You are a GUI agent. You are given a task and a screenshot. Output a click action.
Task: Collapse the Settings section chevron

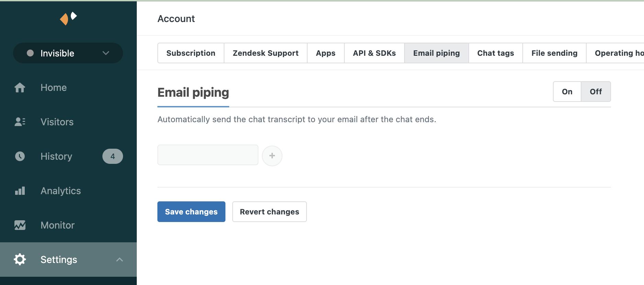tap(120, 260)
